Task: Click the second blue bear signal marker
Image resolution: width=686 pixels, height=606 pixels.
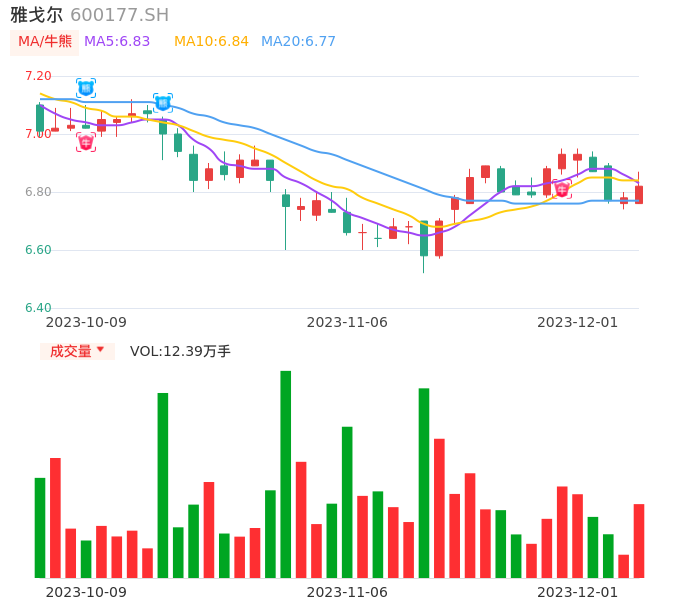Action: pos(163,102)
